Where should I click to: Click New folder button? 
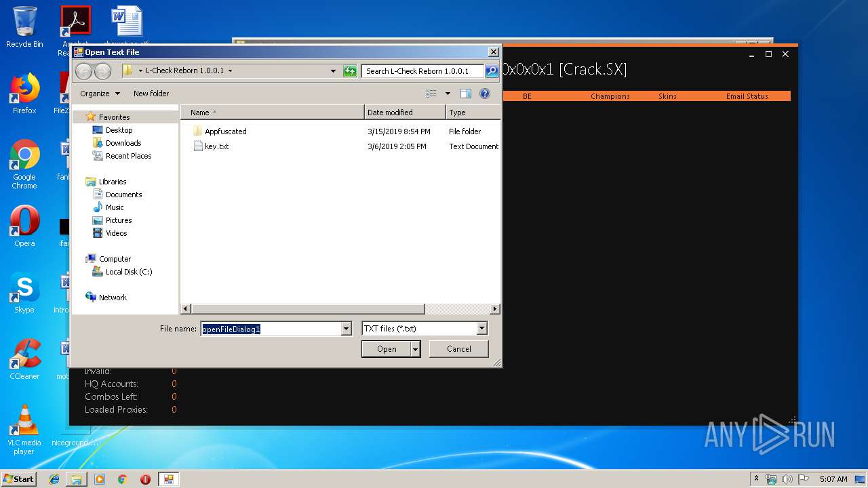click(x=151, y=94)
